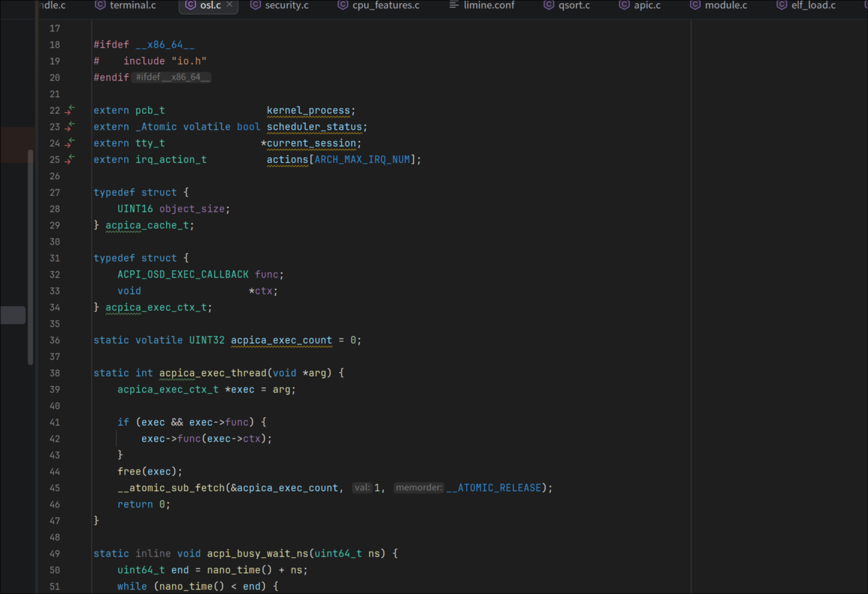Image resolution: width=868 pixels, height=594 pixels.
Task: Click the gutter icon for actions array
Action: [x=70, y=159]
